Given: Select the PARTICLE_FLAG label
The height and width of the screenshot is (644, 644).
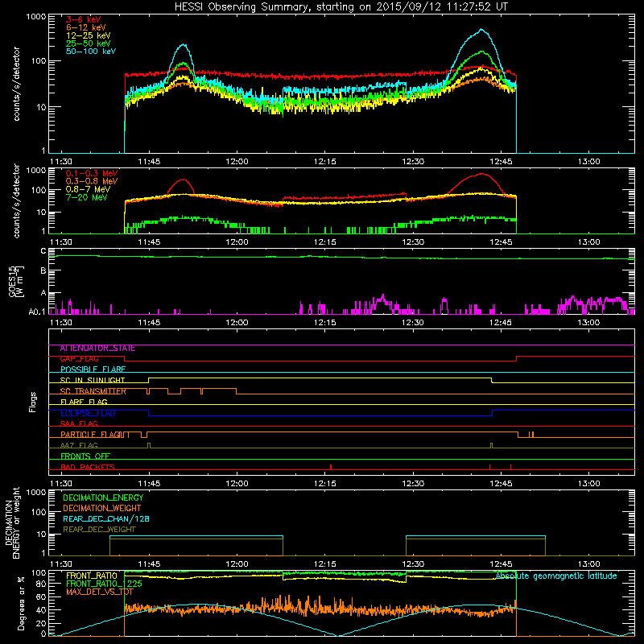Looking at the screenshot, I should [x=90, y=435].
